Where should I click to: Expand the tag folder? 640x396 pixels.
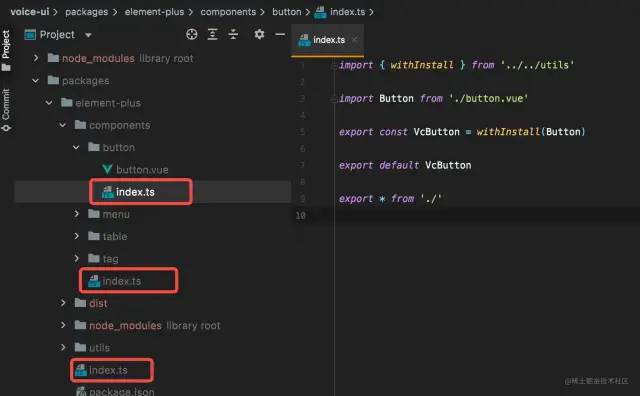pos(76,258)
